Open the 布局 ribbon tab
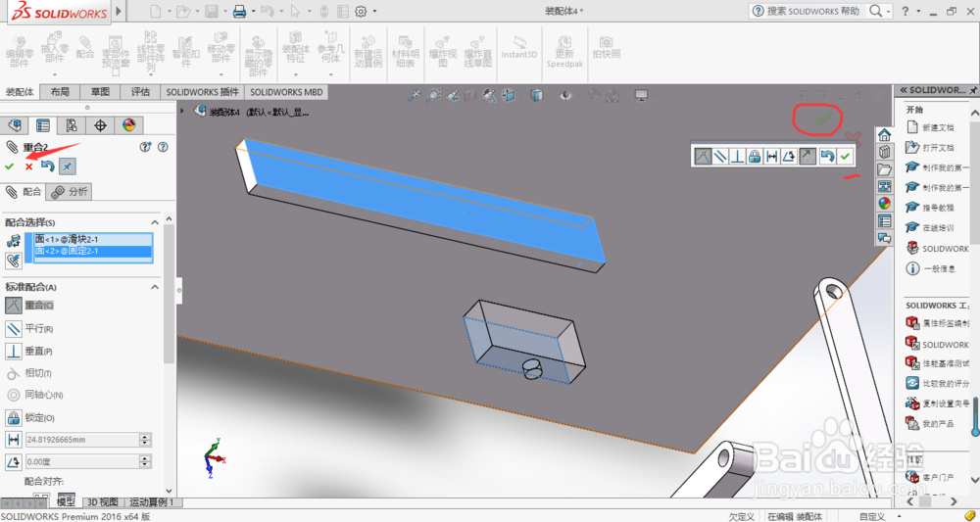This screenshot has height=522, width=980. (60, 92)
